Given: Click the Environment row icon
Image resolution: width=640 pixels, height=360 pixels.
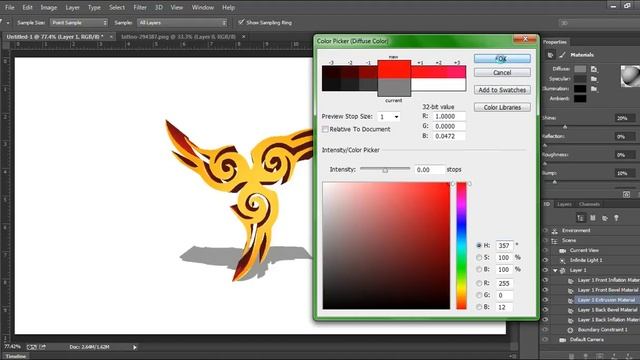Looking at the screenshot, I should (555, 231).
